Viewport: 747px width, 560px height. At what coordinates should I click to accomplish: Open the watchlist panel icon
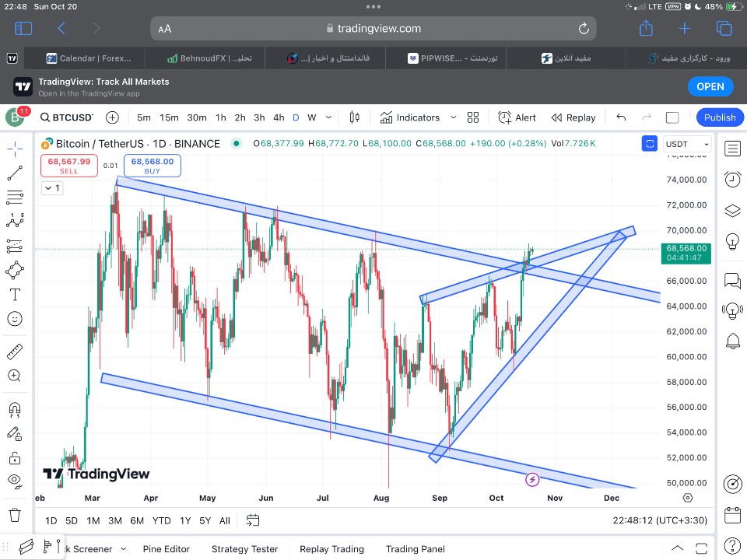(732, 149)
